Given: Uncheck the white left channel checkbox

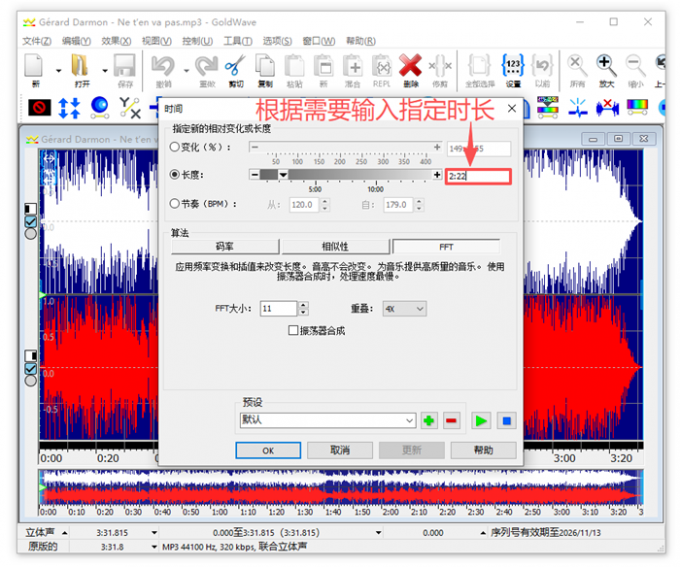Looking at the screenshot, I should (x=30, y=222).
